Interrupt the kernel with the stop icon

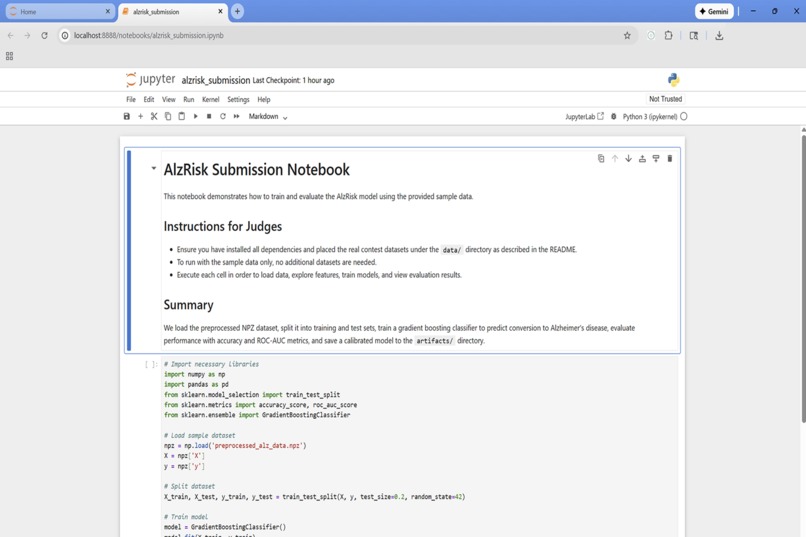click(x=209, y=117)
